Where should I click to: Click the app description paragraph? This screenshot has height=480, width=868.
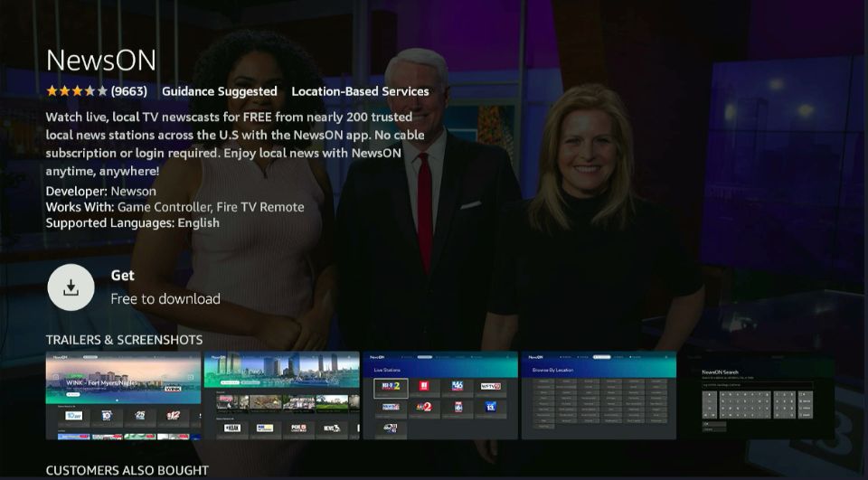click(x=235, y=144)
